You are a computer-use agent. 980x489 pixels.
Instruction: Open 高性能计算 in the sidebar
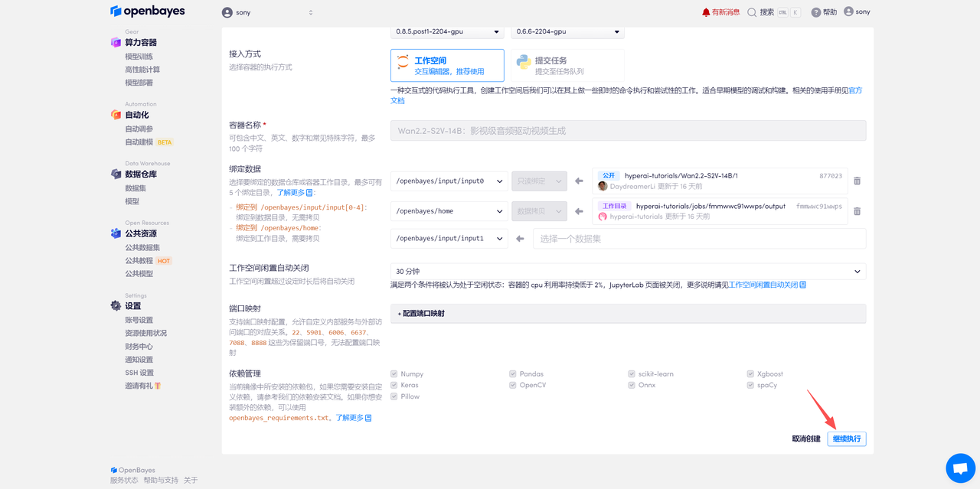pyautogui.click(x=142, y=70)
